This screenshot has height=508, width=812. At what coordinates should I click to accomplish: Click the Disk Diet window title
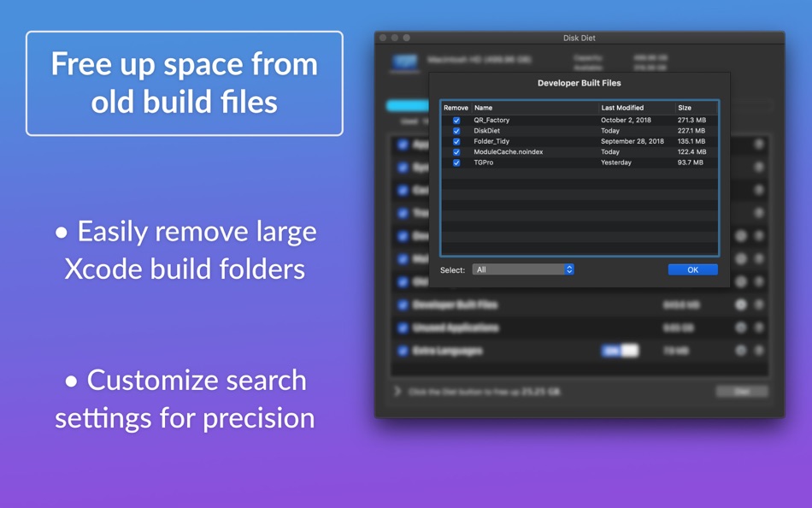click(x=579, y=38)
